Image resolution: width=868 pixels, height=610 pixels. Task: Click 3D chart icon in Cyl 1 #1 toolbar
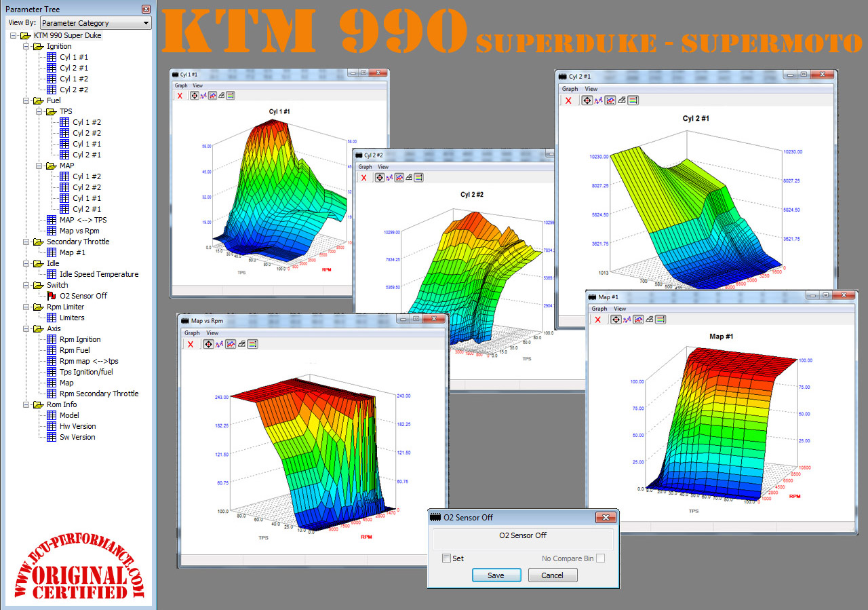pos(212,96)
